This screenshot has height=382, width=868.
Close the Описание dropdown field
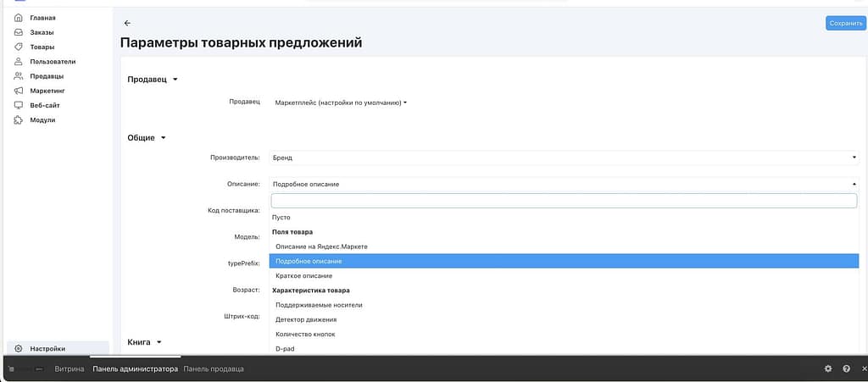[x=564, y=184]
